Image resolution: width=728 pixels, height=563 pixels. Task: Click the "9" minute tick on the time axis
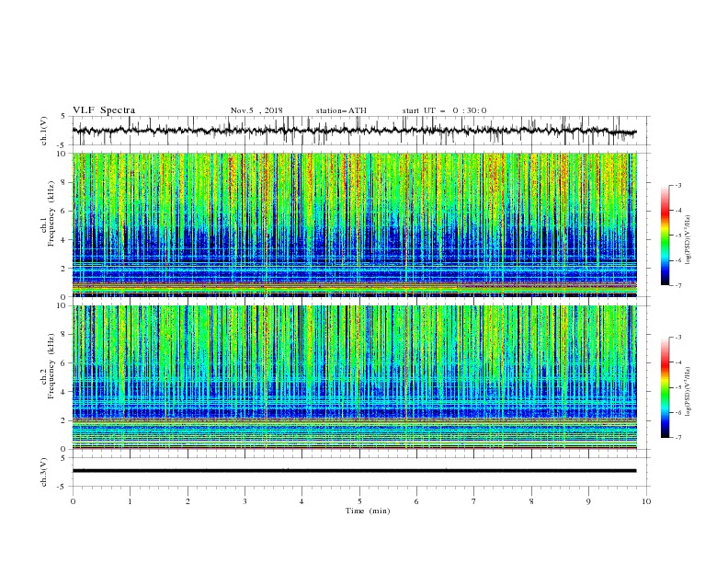coord(588,501)
